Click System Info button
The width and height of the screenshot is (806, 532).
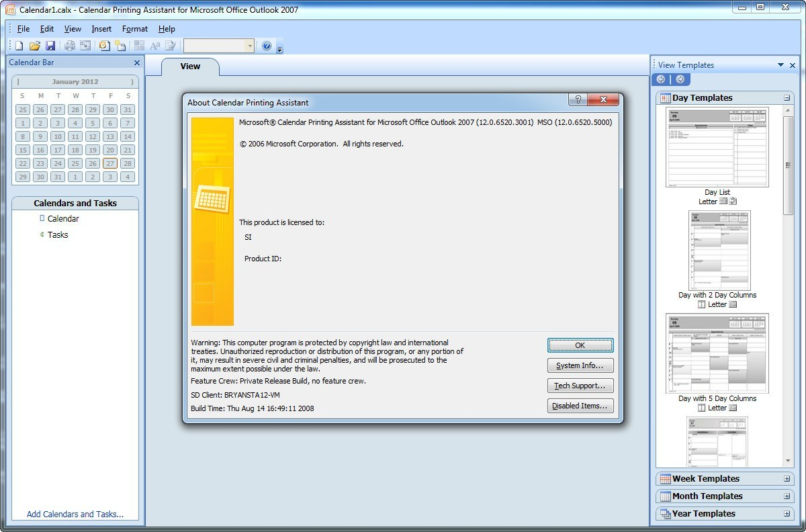click(x=580, y=365)
